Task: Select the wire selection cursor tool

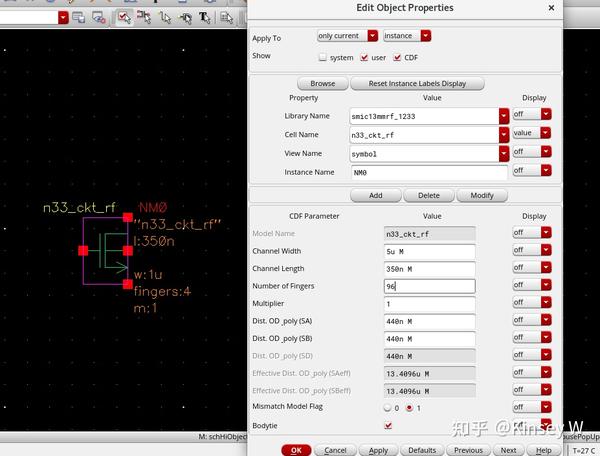Action: pos(165,18)
